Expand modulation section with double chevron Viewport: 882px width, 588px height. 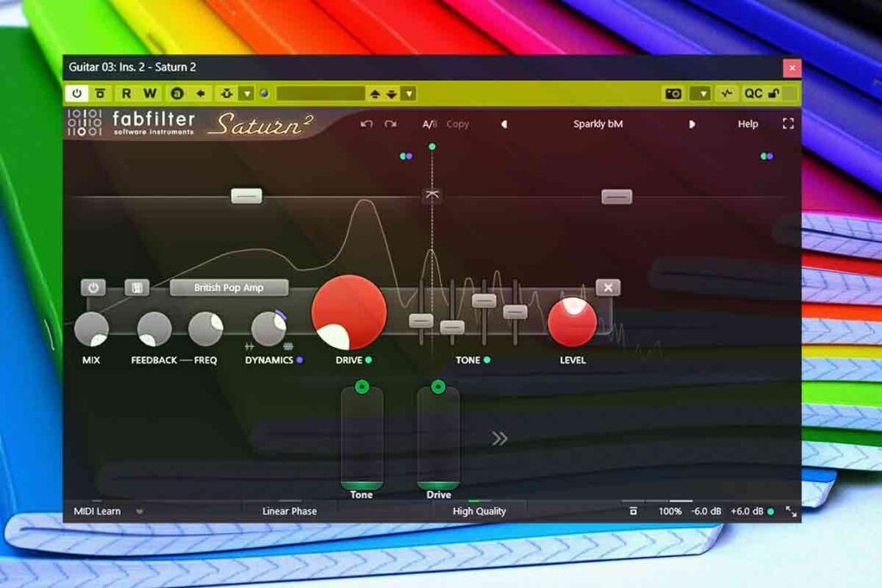point(500,438)
